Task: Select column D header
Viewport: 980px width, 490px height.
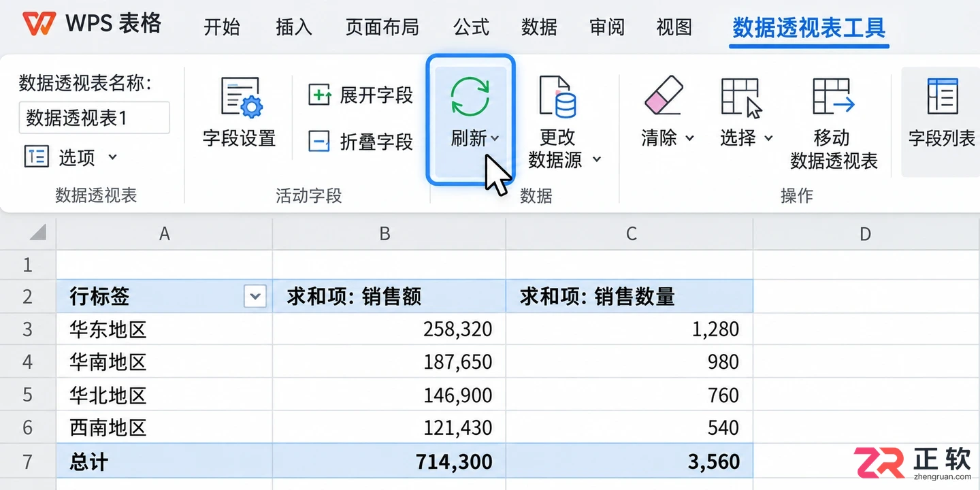Action: pyautogui.click(x=866, y=233)
